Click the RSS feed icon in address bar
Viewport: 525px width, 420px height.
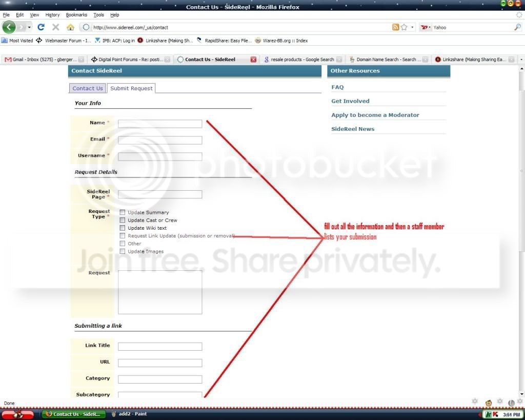pyautogui.click(x=395, y=27)
